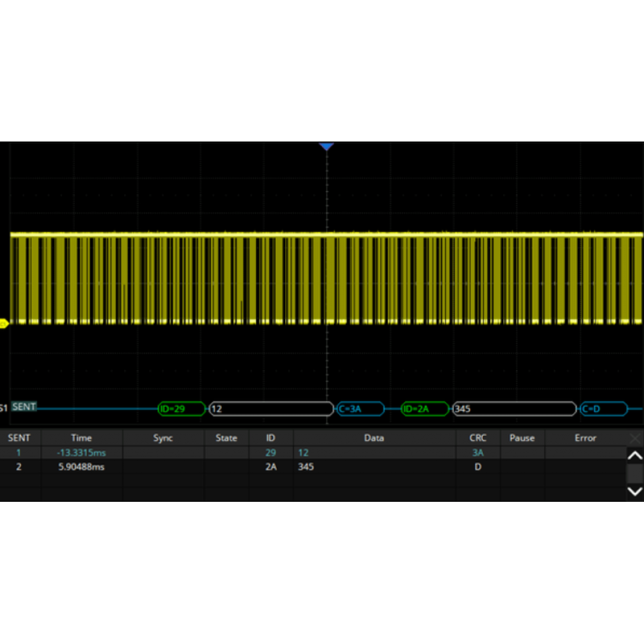Click the Time column header
The width and height of the screenshot is (644, 644).
click(81, 438)
